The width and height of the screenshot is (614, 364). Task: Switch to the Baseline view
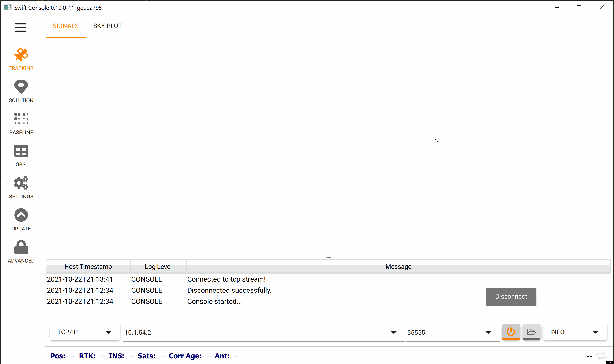21,123
